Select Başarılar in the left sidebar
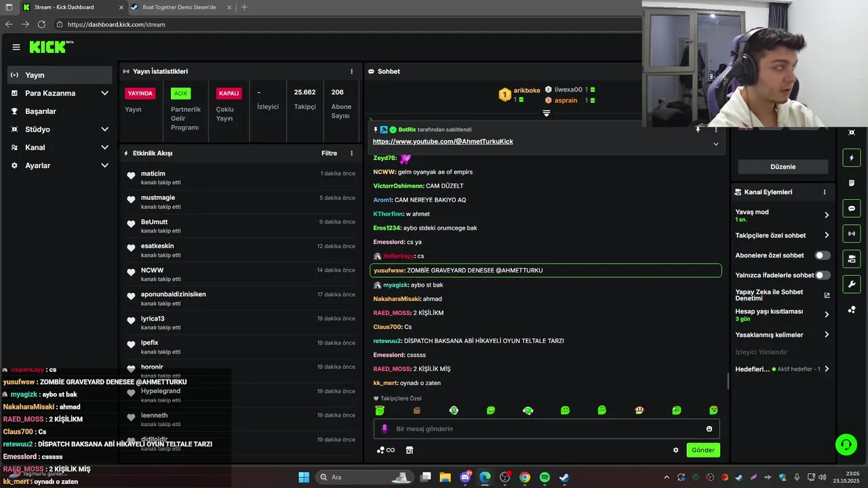This screenshot has height=488, width=868. [60, 111]
